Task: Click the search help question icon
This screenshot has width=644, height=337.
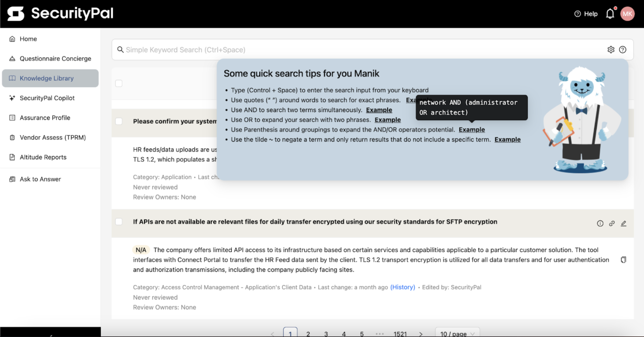Action: 623,50
